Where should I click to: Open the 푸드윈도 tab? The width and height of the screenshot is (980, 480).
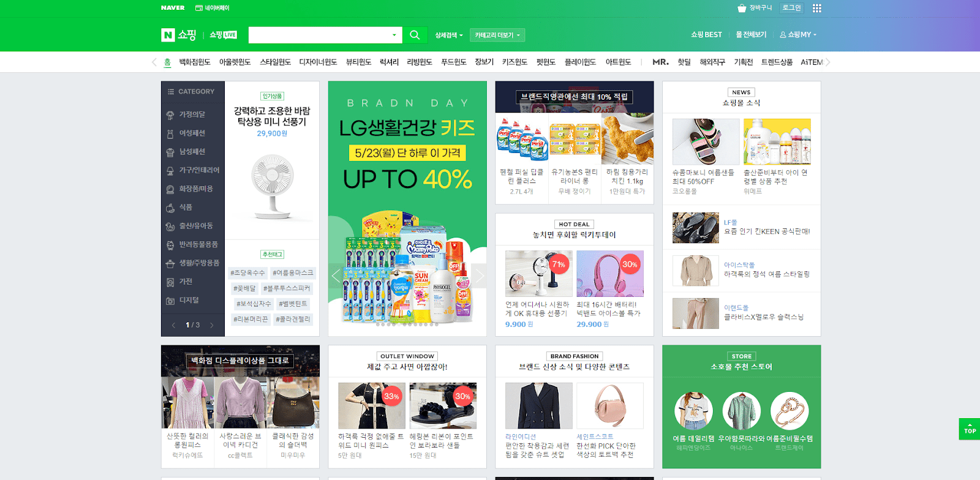coord(453,62)
